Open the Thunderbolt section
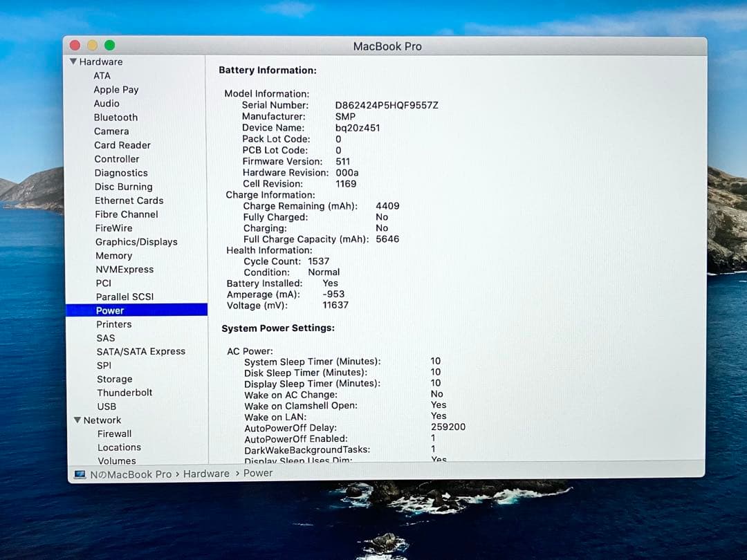This screenshot has height=560, width=747. coord(125,393)
